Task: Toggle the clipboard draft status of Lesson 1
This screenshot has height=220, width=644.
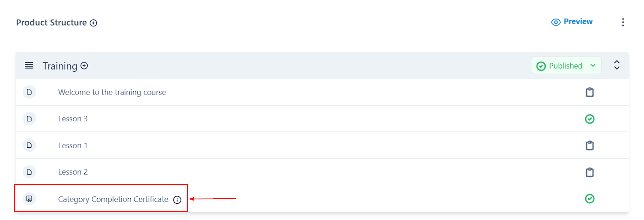Action: [589, 145]
